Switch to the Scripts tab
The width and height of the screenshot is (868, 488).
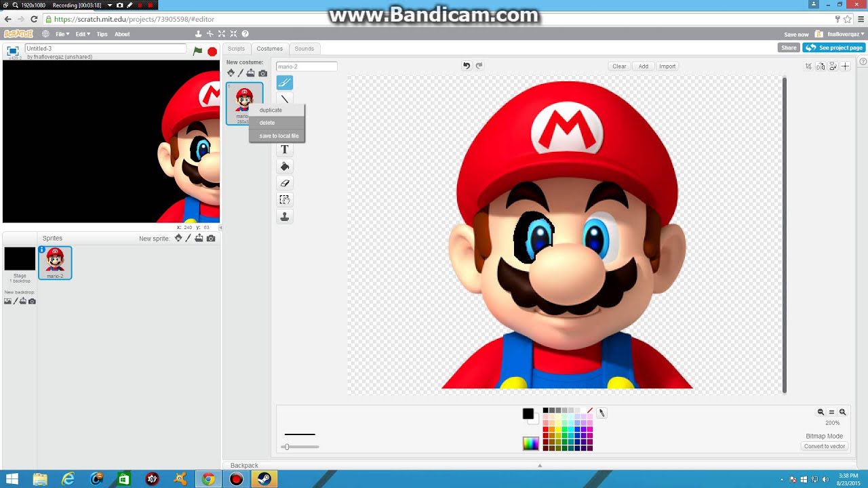pos(236,49)
